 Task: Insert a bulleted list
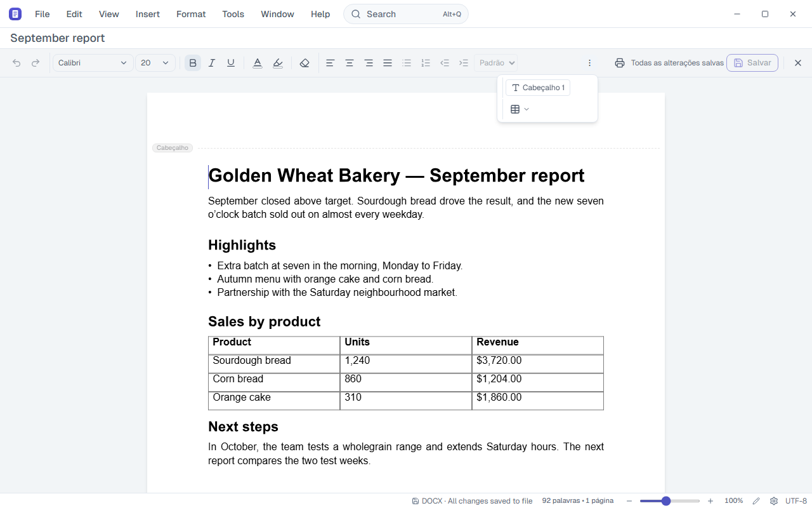[407, 63]
